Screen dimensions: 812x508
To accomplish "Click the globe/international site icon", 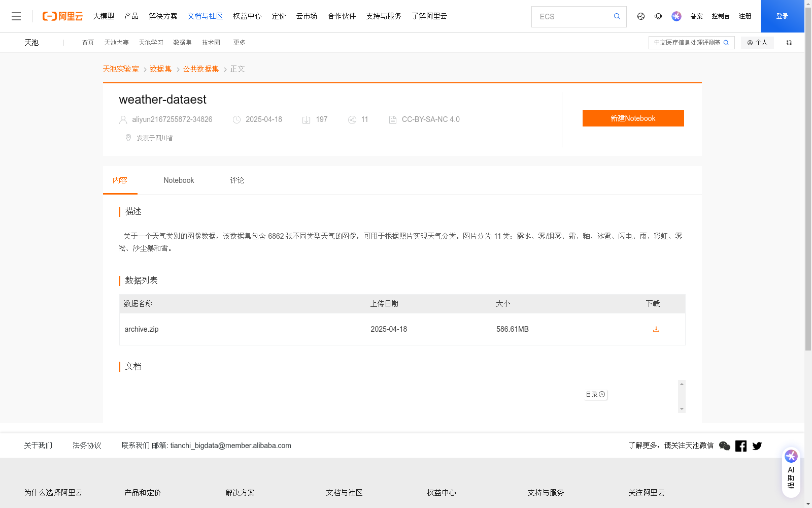I will coord(641,16).
